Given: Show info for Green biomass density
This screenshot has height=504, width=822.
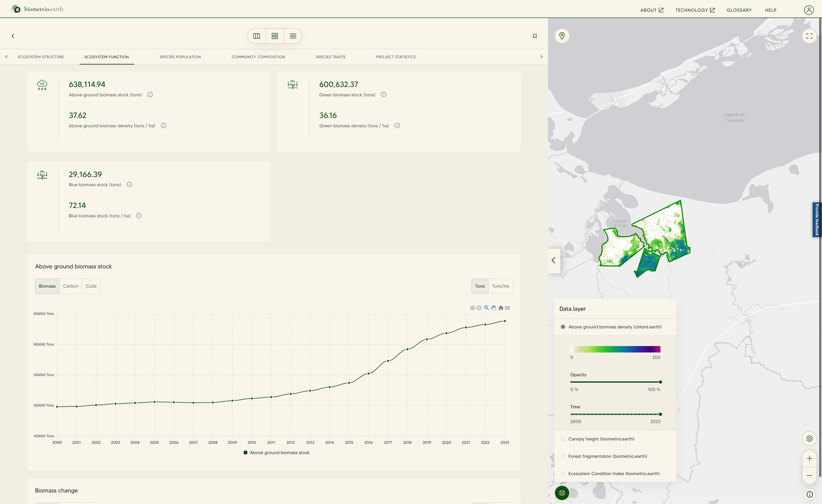Looking at the screenshot, I should pos(397,126).
